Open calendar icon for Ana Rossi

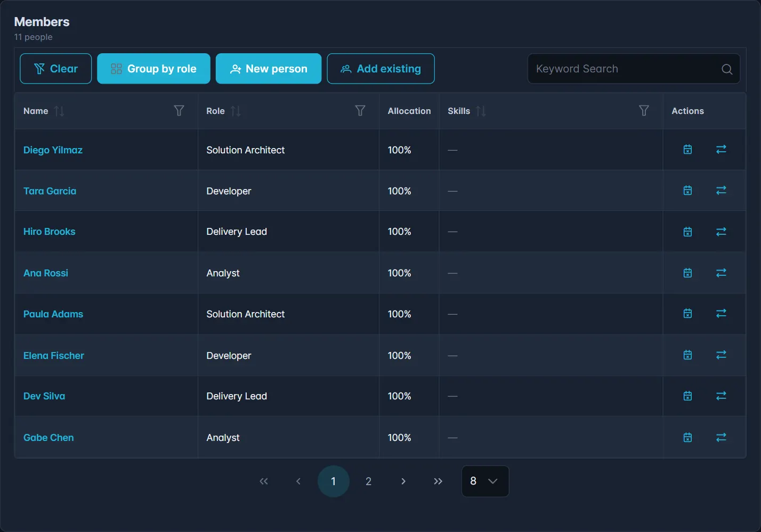[x=687, y=273]
